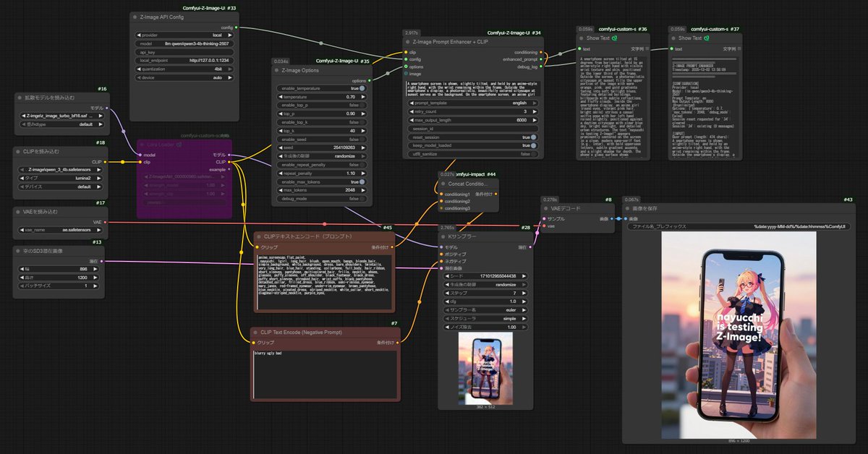Screen dimensions: 868x454
Task: Open the quantization combo set to 4bit
Action: (x=185, y=69)
